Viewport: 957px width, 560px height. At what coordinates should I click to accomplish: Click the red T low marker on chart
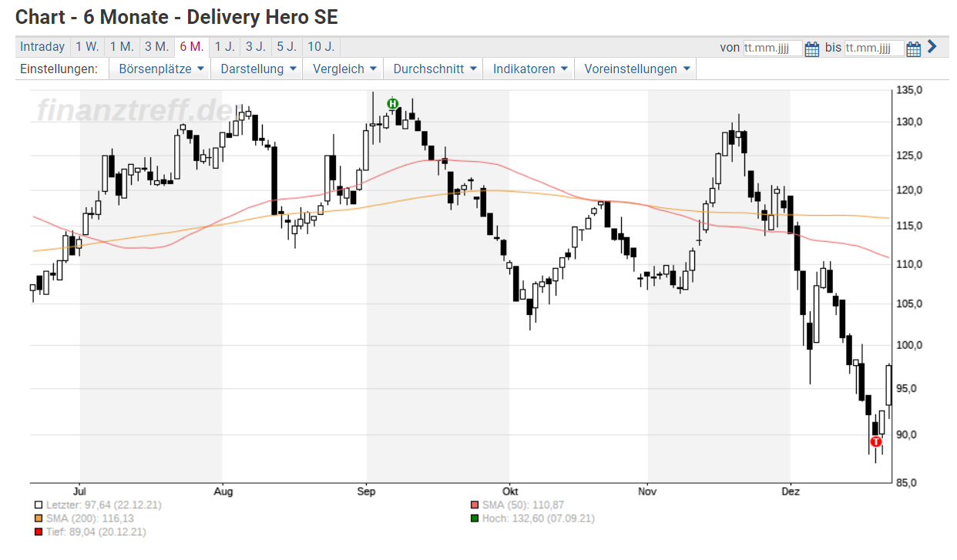pyautogui.click(x=875, y=441)
